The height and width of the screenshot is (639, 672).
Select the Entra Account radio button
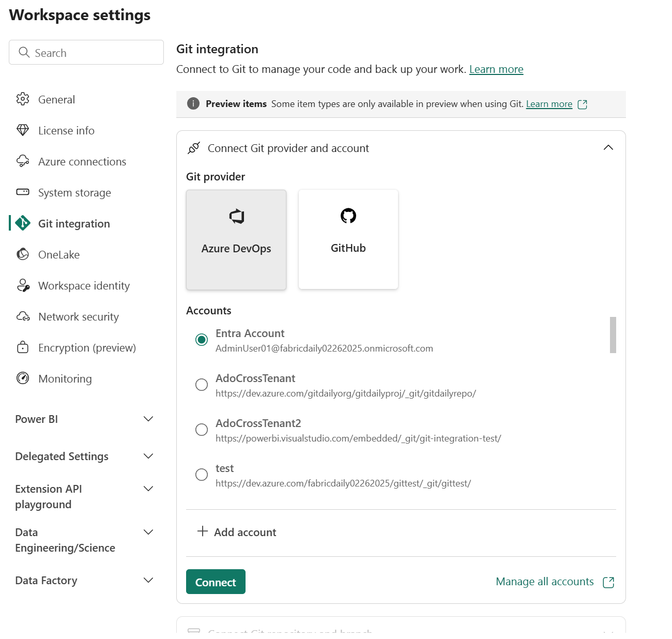[x=202, y=340]
